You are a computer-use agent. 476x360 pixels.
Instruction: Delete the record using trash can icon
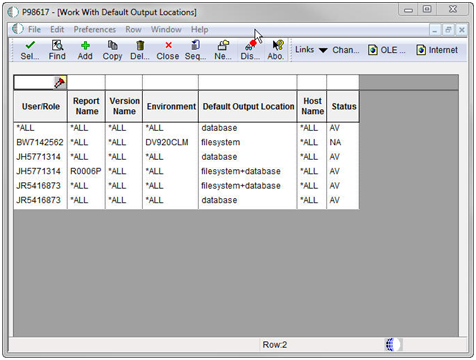coord(140,45)
